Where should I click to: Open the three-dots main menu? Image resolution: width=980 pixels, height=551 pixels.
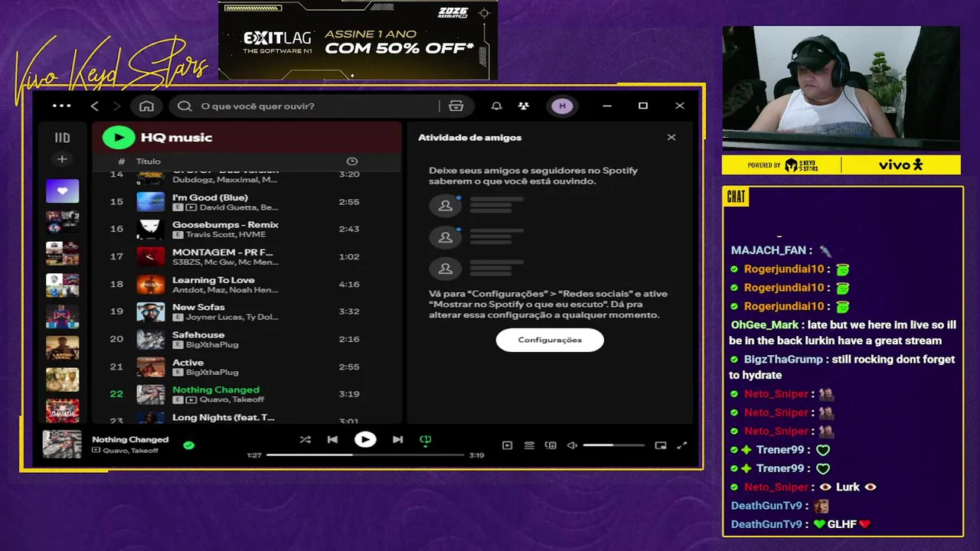61,106
